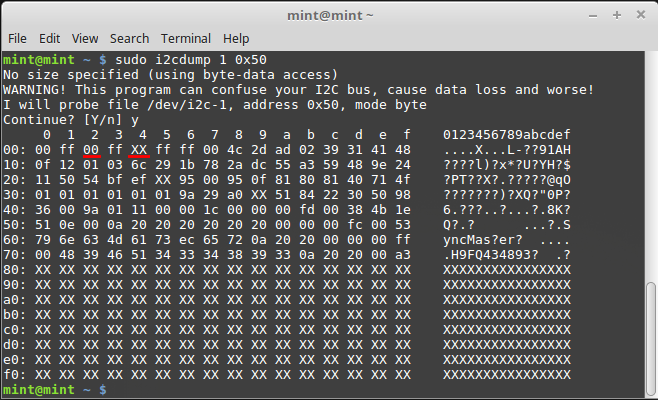Screen dimensions: 658x400
Task: Open the Terminal menu
Action: (x=186, y=39)
